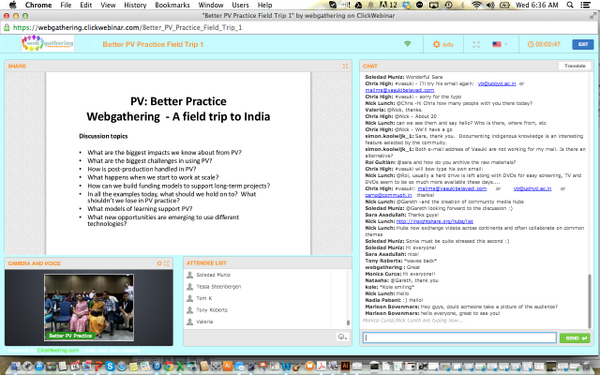Select attendee Tom K

[x=204, y=298]
